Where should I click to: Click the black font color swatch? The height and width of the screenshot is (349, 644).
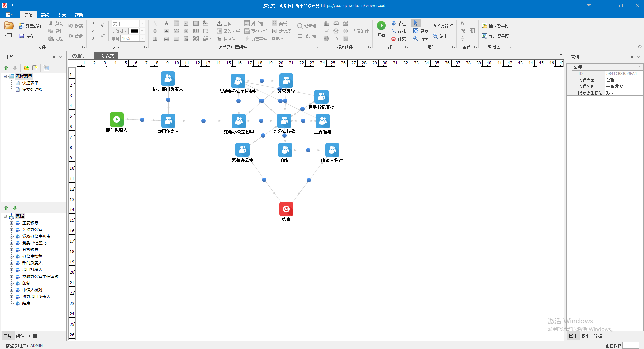[134, 31]
